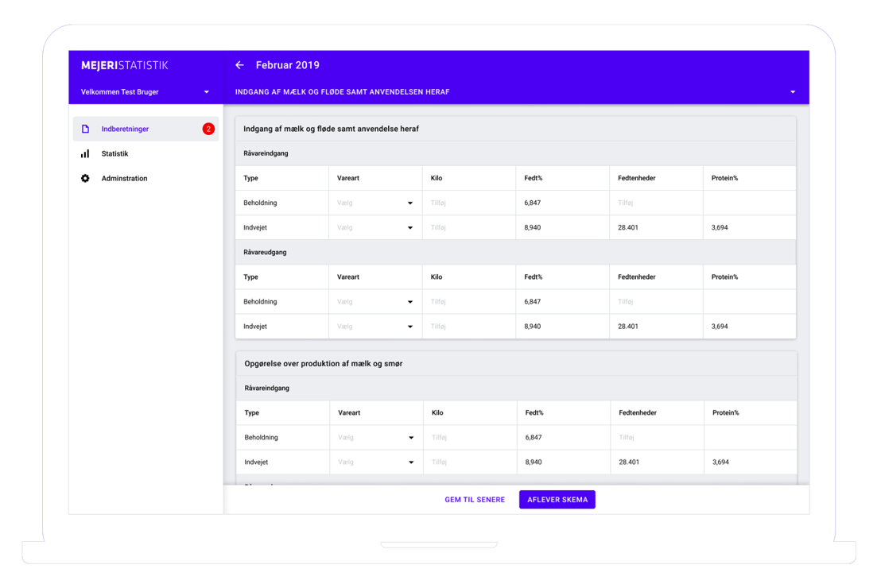Click Fedtenheder field for Beholdning in Opgørelse section
Screen dimensions: 881x588
[658, 438]
